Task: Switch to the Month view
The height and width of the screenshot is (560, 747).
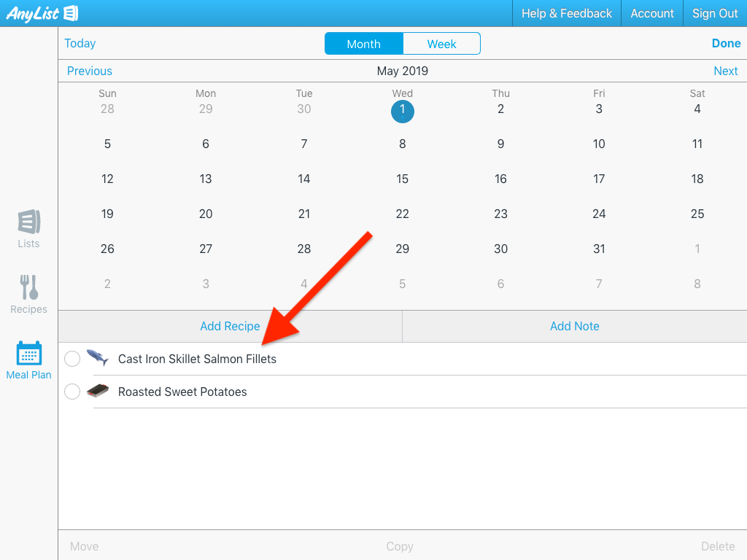Action: [363, 44]
